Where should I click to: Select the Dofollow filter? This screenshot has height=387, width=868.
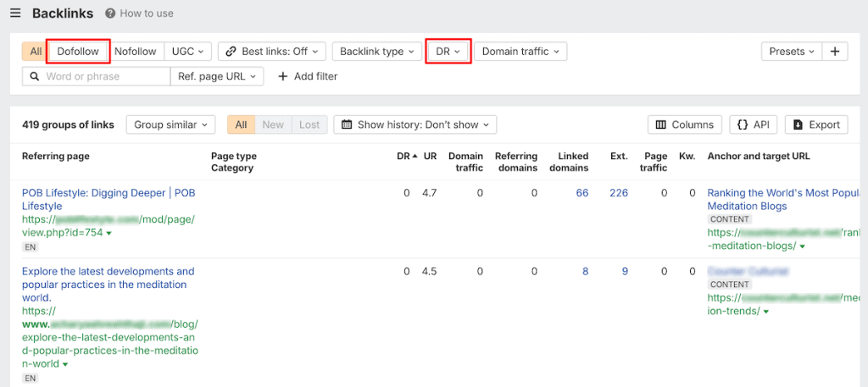coord(78,52)
